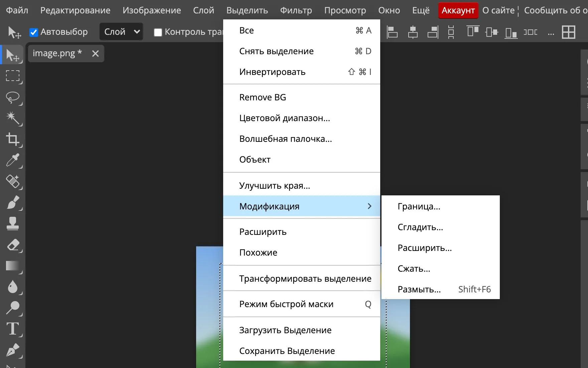Screen dimensions: 588x368
Task: Select the Eraser tool
Action: [13, 245]
